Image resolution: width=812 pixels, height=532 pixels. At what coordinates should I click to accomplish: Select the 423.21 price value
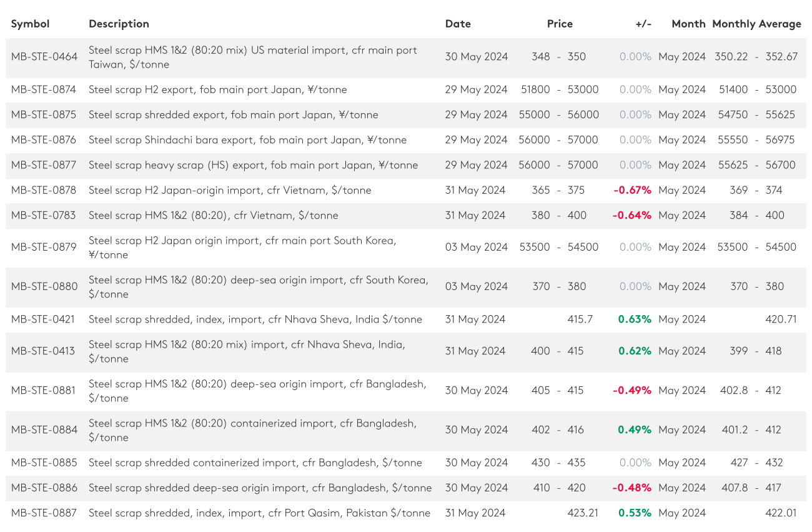pyautogui.click(x=583, y=513)
